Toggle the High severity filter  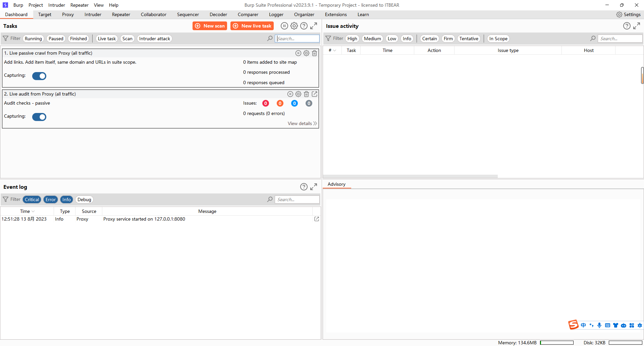(352, 39)
